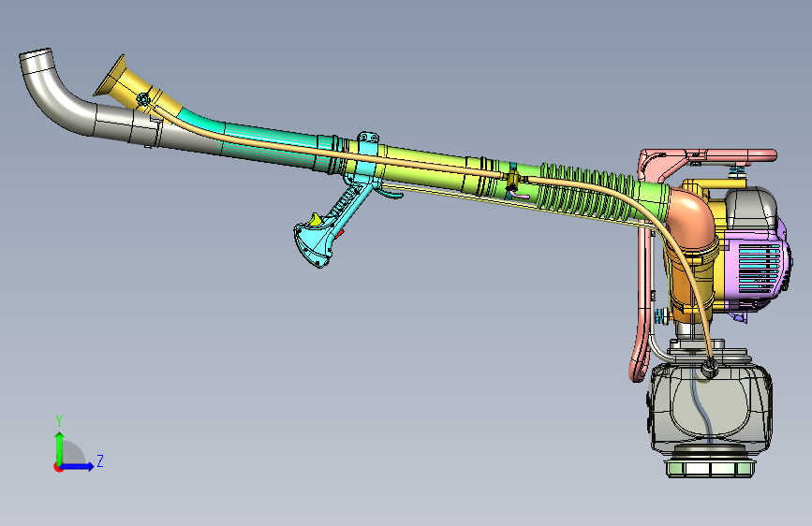Select the gray curved outlet nozzle
812x526 pixels.
(x=57, y=96)
